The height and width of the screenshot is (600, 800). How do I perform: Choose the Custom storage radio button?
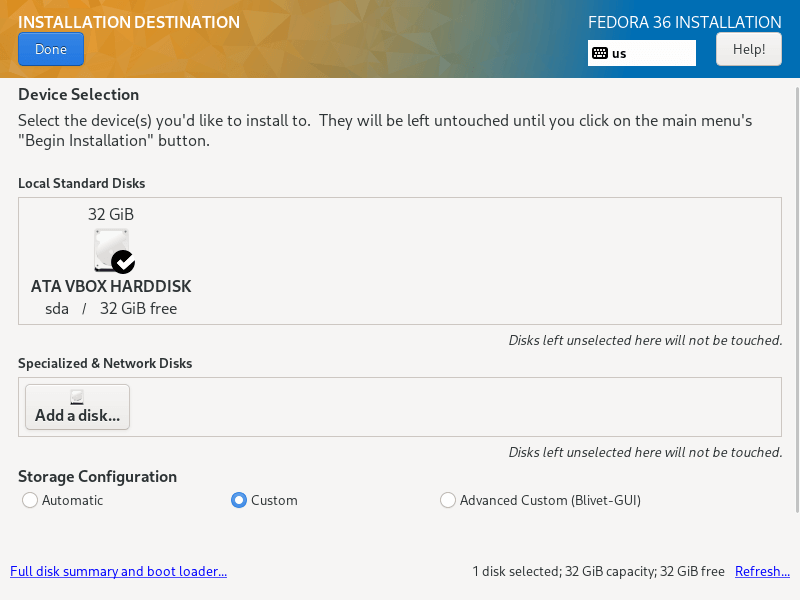tap(239, 500)
